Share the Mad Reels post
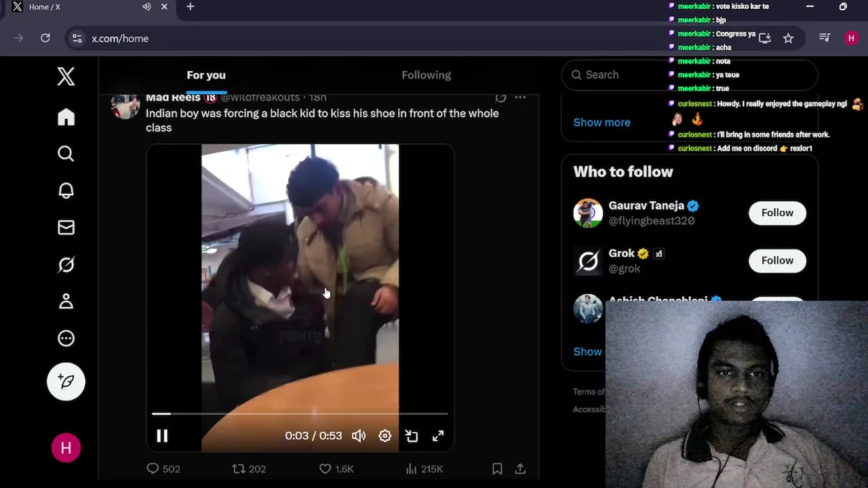Screen dimensions: 868x488 (x=520, y=468)
